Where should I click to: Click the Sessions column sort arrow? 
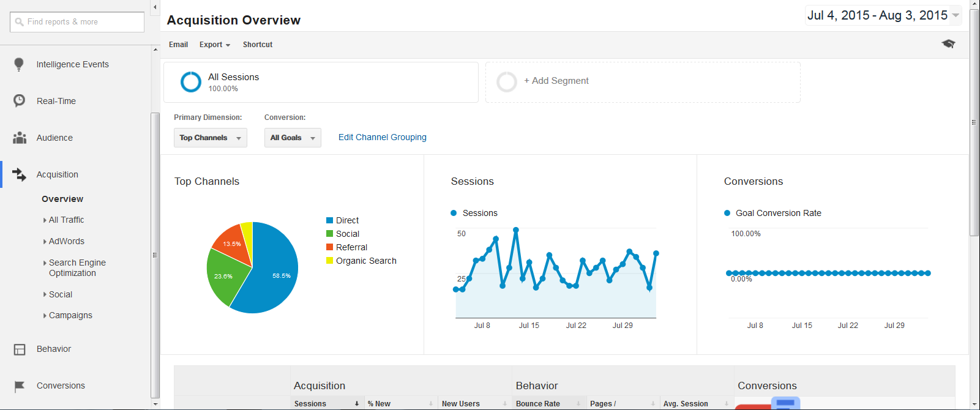click(357, 404)
